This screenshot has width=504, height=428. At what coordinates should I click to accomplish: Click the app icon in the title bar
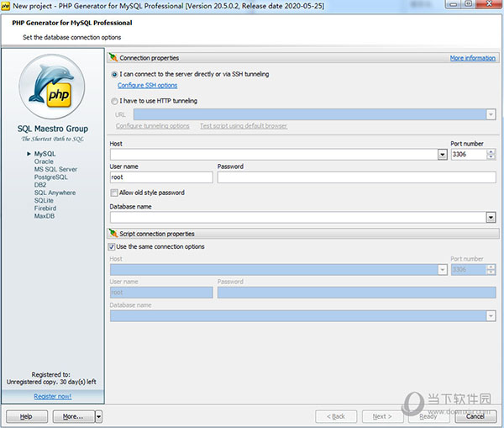[6, 6]
